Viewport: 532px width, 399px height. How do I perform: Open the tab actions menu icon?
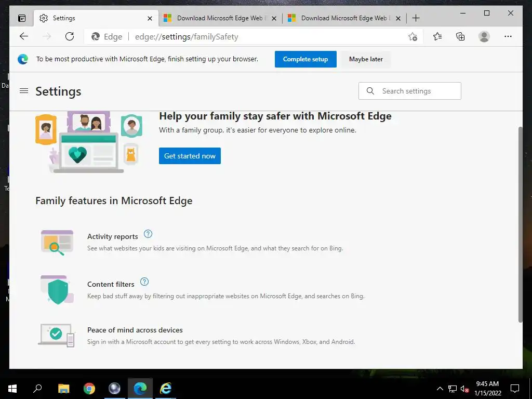pyautogui.click(x=22, y=18)
